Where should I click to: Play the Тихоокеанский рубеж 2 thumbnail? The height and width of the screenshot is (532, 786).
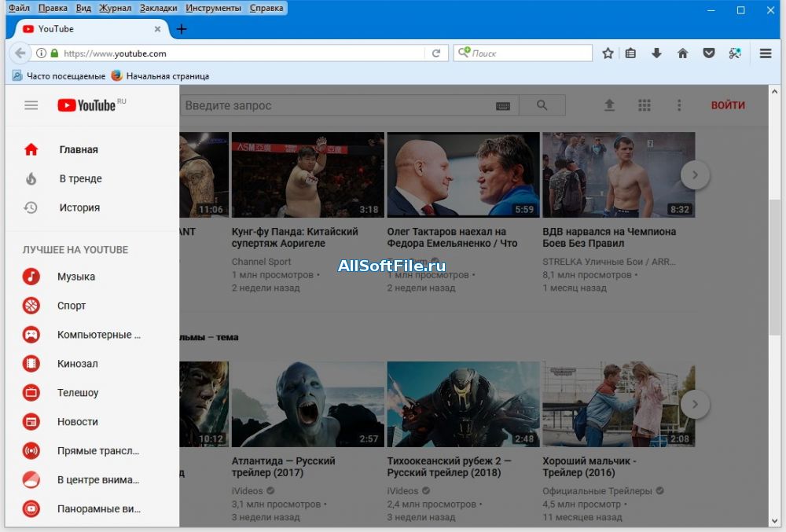[x=463, y=404]
